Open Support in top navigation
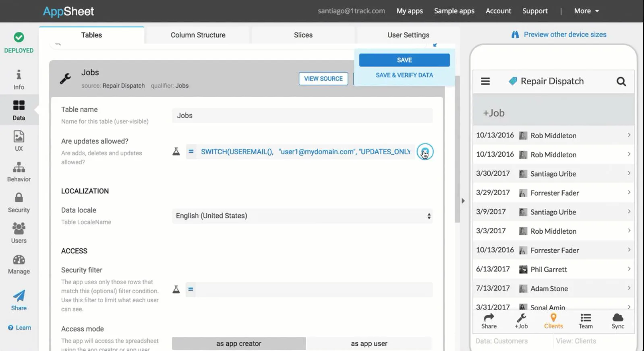Screen dimensions: 644x351 pos(535,11)
